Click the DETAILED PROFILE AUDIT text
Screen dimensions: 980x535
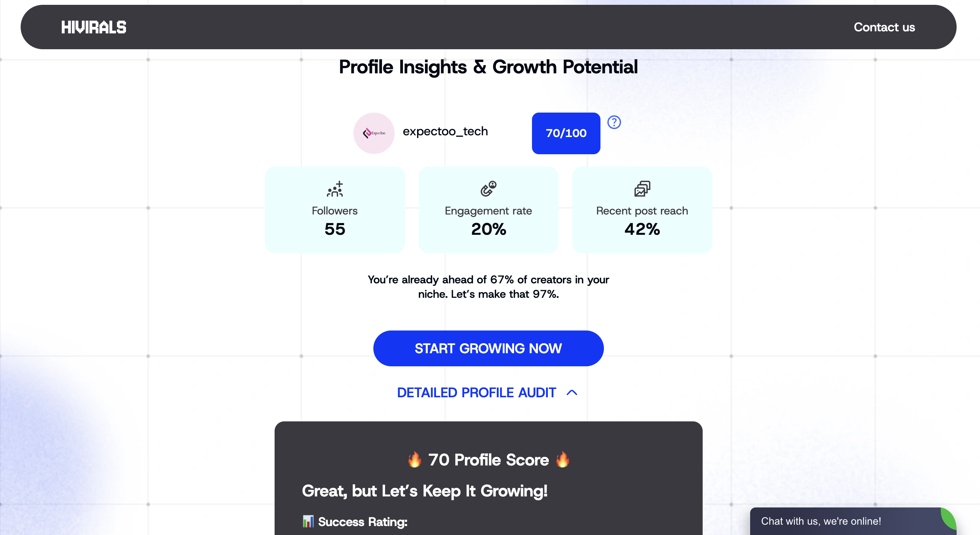[476, 393]
